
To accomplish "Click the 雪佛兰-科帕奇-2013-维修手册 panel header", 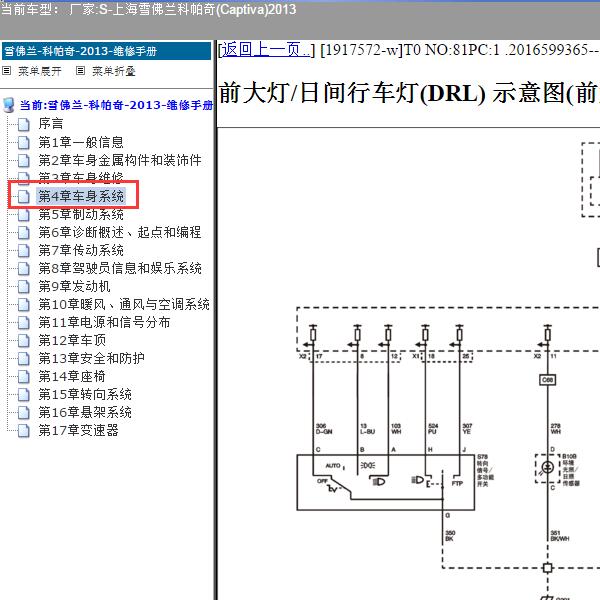I will [106, 51].
